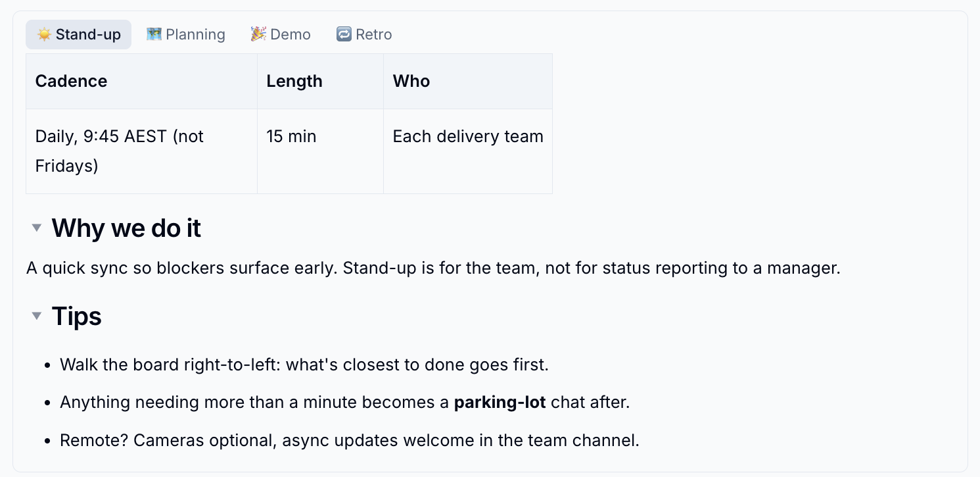
Task: Click the party popper emoji beside Demo
Action: [258, 34]
